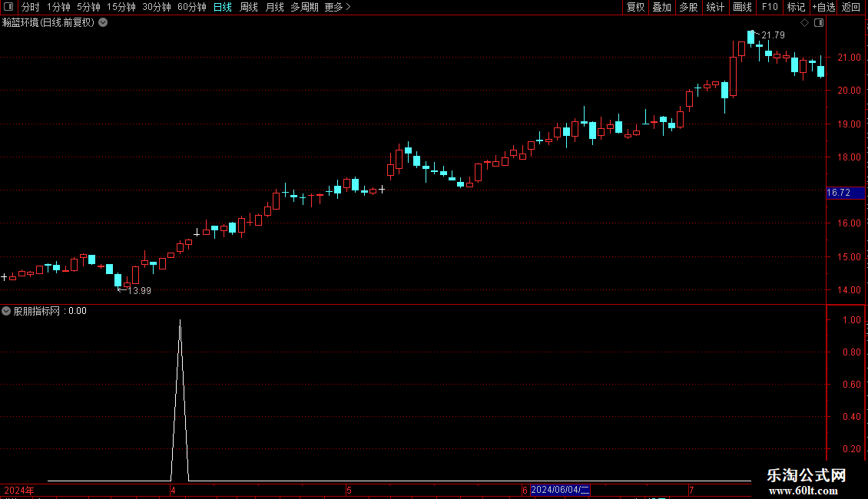Select the 1分钟 timeframe
This screenshot has height=499, width=868.
tap(58, 7)
